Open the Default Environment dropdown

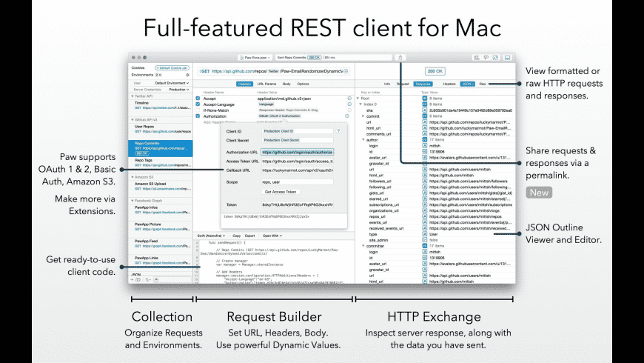[x=172, y=83]
